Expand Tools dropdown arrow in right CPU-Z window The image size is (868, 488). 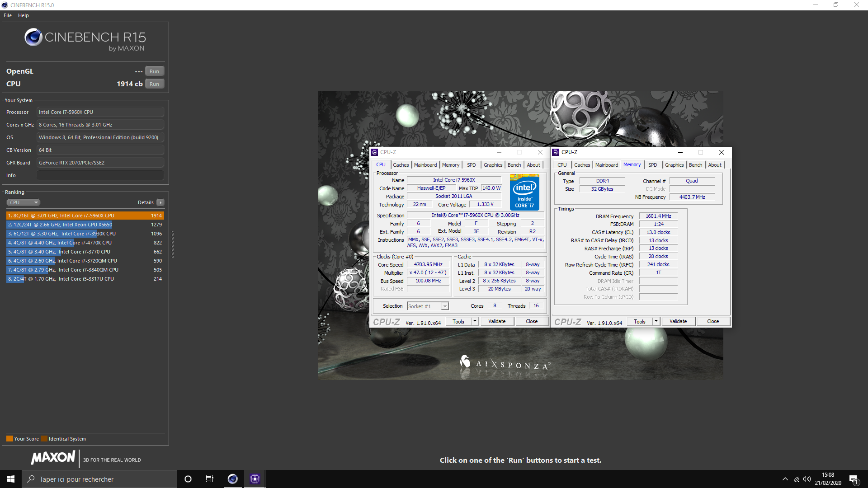click(x=656, y=321)
